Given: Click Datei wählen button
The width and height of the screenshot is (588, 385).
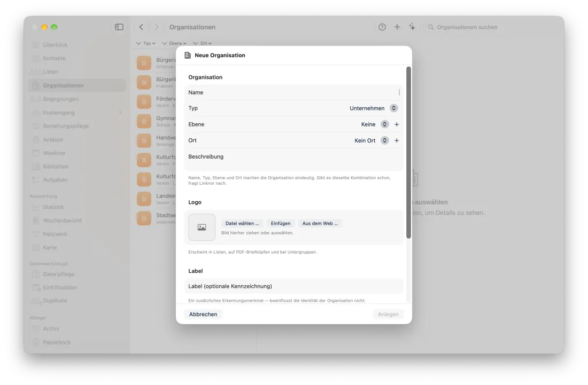Looking at the screenshot, I should pos(242,224).
